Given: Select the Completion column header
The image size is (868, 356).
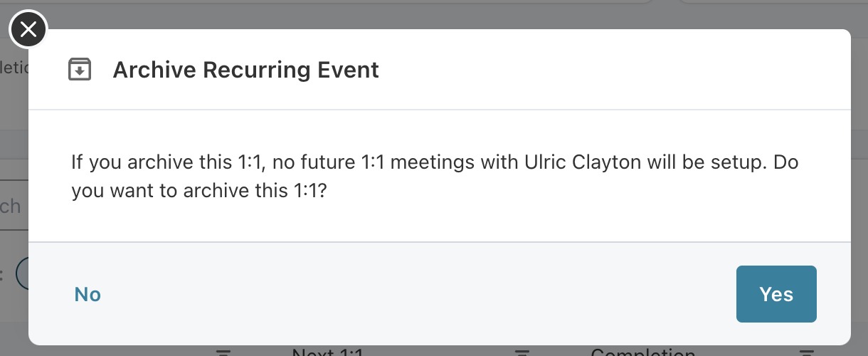Looking at the screenshot, I should click(x=642, y=352).
